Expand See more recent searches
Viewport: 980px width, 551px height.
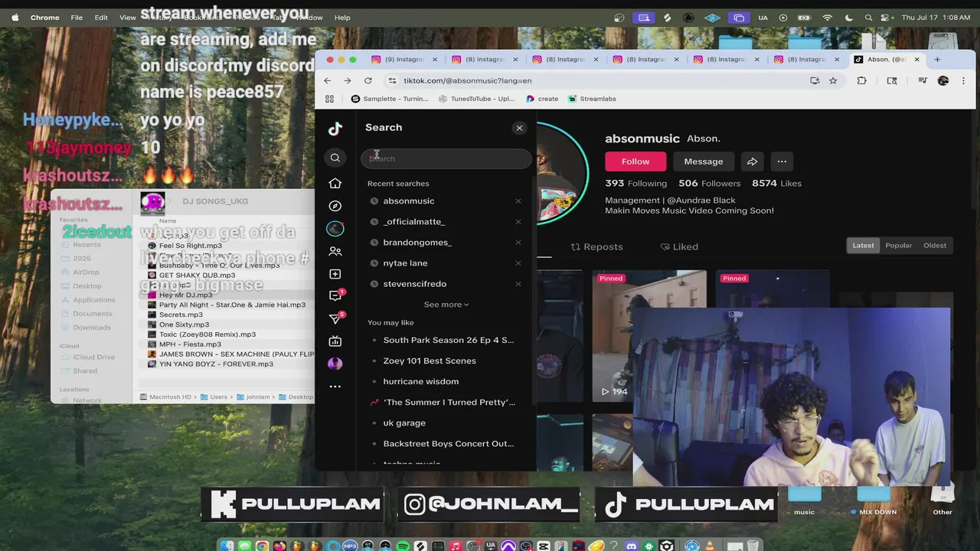[x=446, y=305]
